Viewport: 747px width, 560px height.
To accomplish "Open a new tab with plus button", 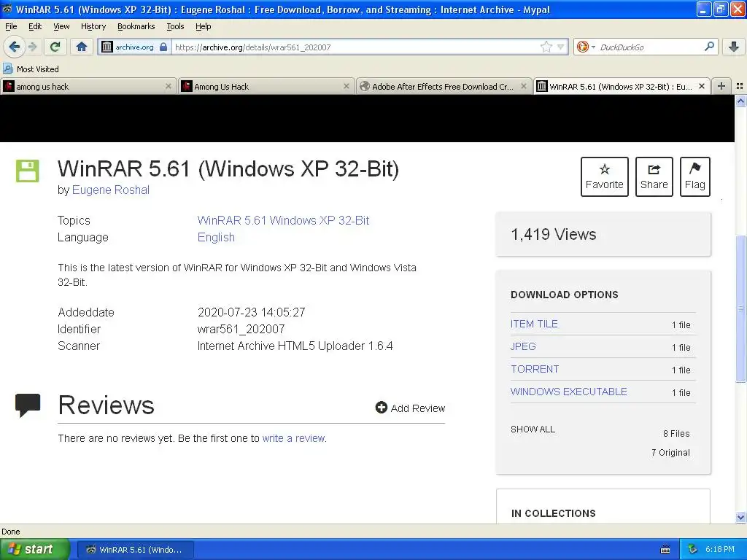I will click(721, 86).
